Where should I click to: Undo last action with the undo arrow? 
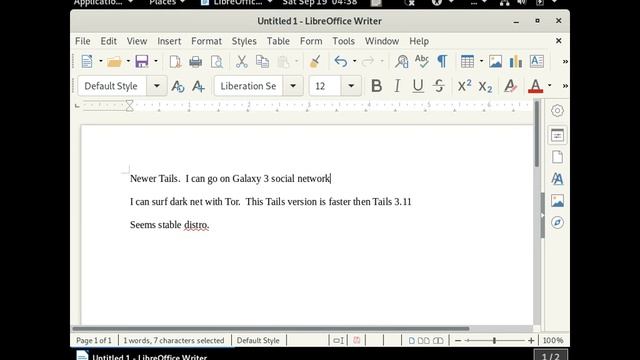point(340,62)
